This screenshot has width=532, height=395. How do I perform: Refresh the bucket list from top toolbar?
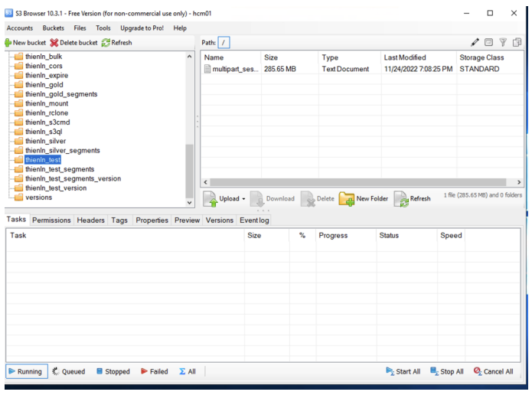click(x=106, y=43)
